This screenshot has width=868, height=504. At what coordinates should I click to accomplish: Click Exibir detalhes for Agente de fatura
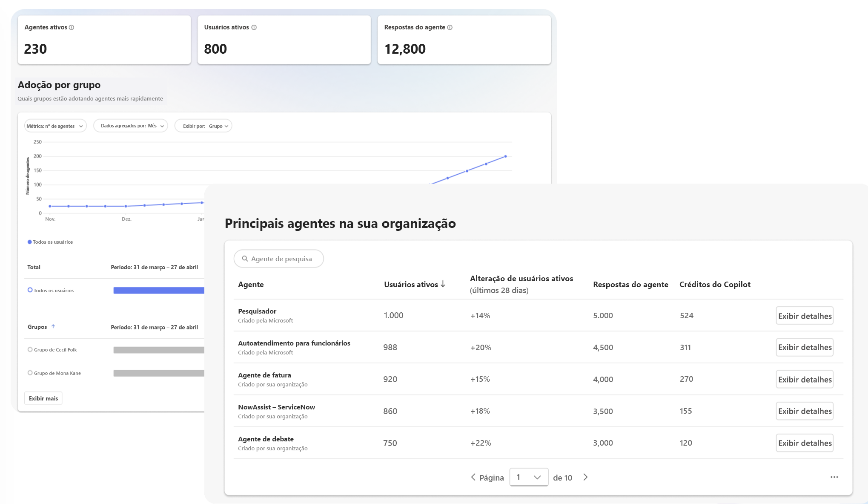805,379
